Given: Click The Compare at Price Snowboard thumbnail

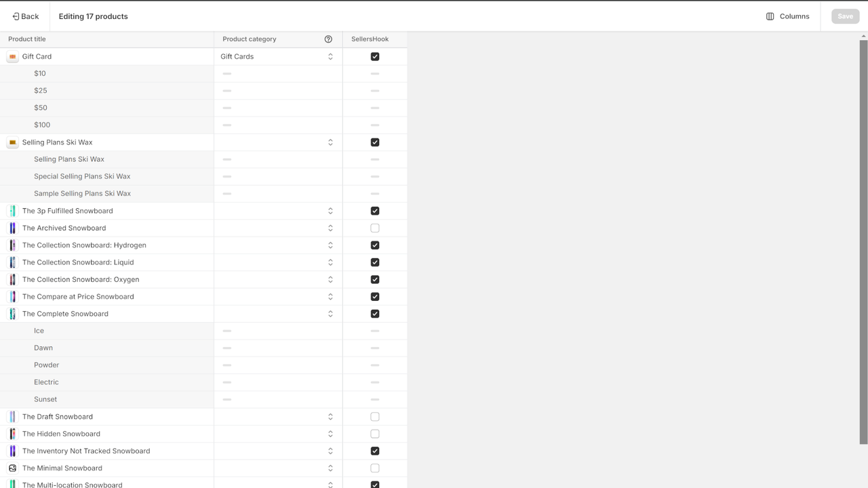Looking at the screenshot, I should [x=12, y=297].
